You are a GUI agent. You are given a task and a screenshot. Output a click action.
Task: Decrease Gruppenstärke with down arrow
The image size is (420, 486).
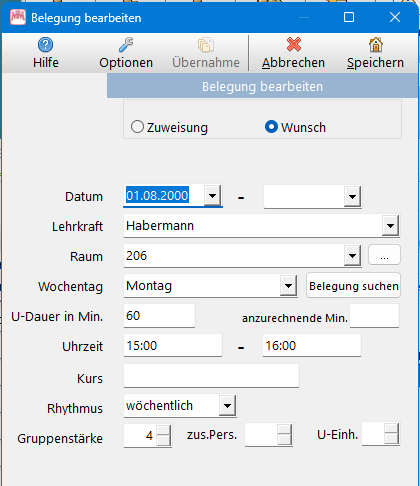pyautogui.click(x=163, y=441)
